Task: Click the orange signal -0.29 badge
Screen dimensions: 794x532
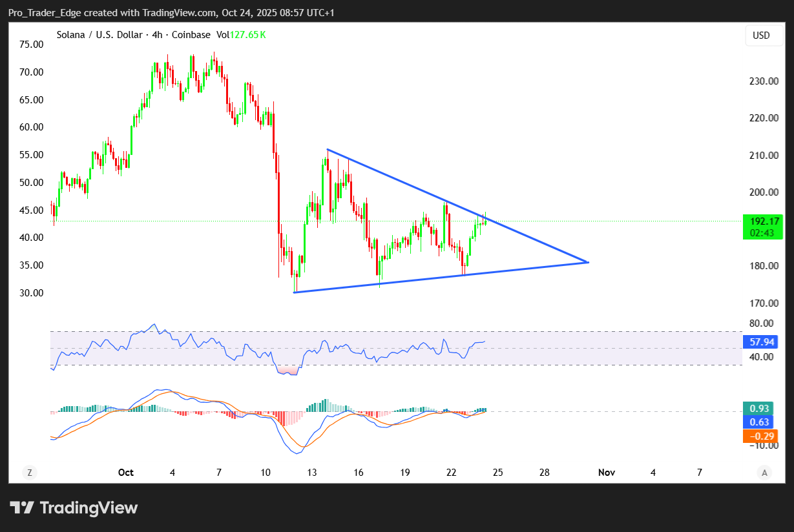Action: 758,436
